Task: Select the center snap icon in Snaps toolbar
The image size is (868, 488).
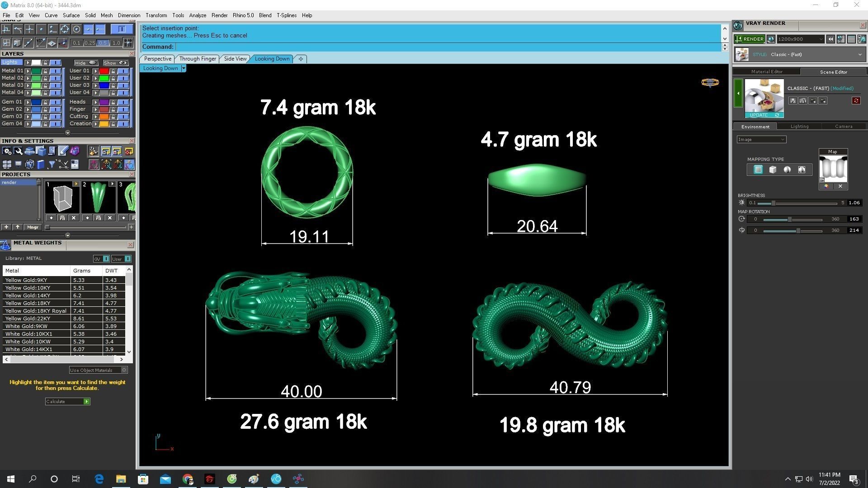Action: [77, 29]
